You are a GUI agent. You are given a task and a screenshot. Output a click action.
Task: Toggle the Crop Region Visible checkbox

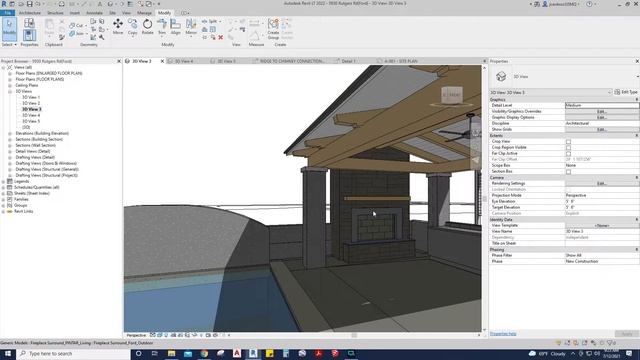(568, 148)
